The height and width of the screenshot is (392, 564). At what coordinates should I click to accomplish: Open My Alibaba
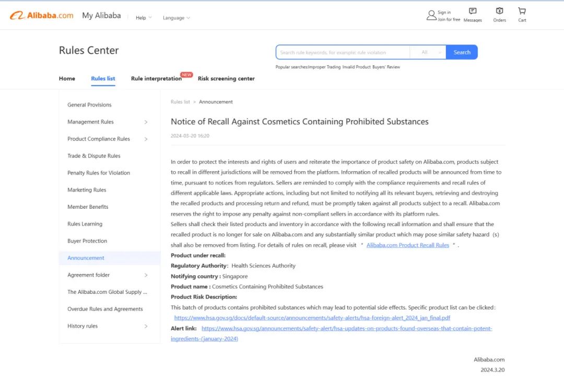101,16
